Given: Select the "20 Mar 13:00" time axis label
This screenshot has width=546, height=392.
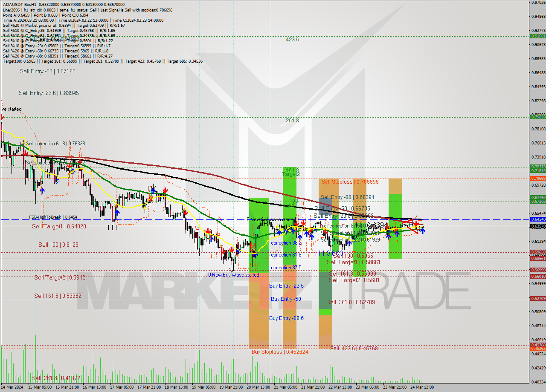Looking at the screenshot, I should [x=258, y=387].
